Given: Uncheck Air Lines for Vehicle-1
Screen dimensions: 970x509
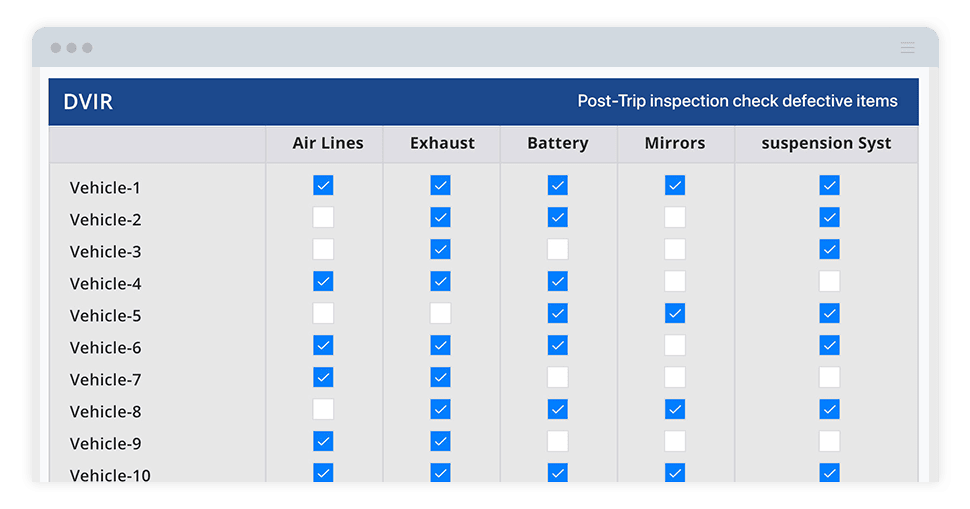Looking at the screenshot, I should point(323,185).
